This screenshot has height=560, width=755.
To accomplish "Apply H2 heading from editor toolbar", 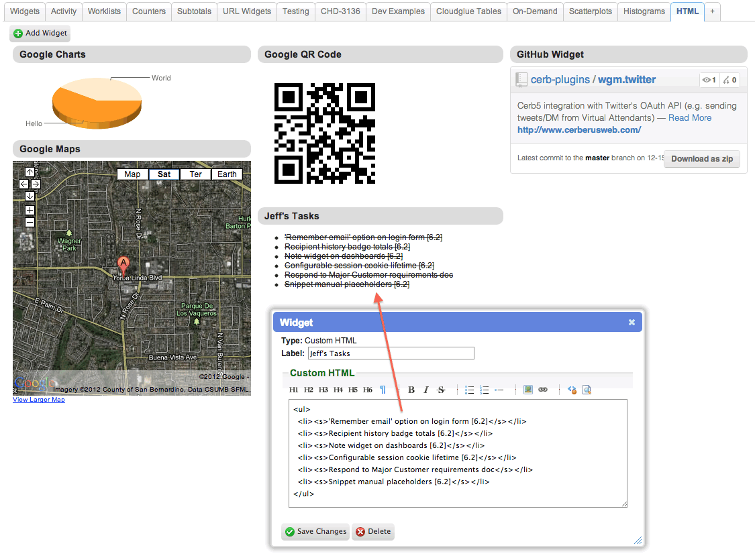I will pos(309,390).
